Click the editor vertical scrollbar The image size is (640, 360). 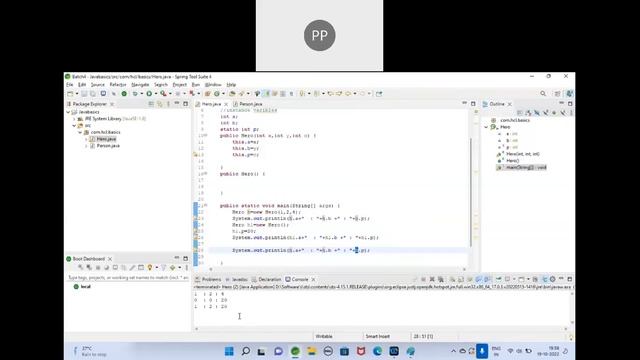coord(471,192)
